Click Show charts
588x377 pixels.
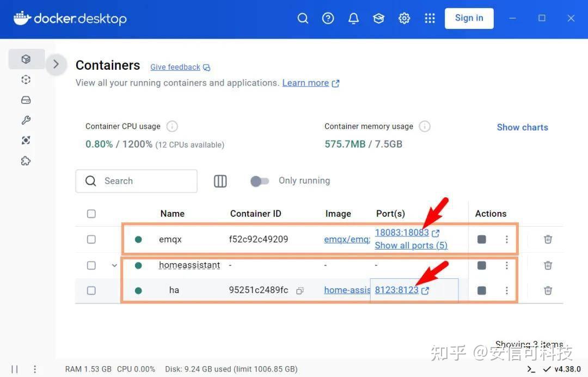pos(522,127)
